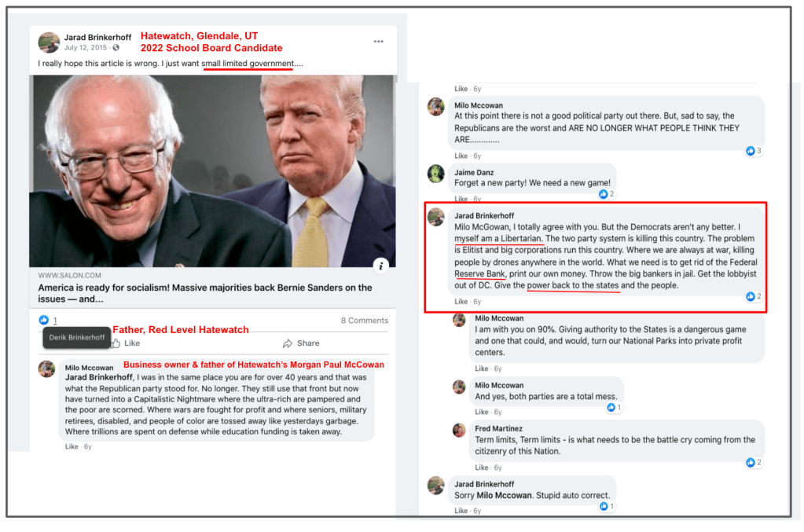Screen dimensions: 804x532
Task: View the 2 reactions on Fred Martinez's comment
Action: pyautogui.click(x=754, y=462)
